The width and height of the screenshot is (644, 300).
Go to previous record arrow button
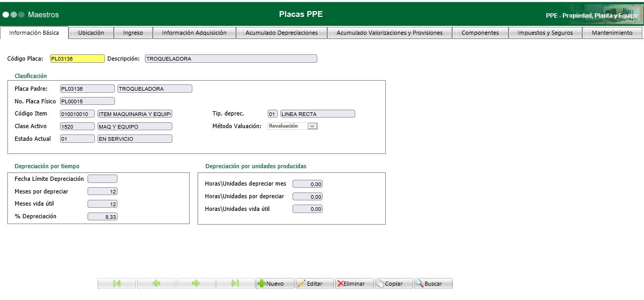(157, 284)
